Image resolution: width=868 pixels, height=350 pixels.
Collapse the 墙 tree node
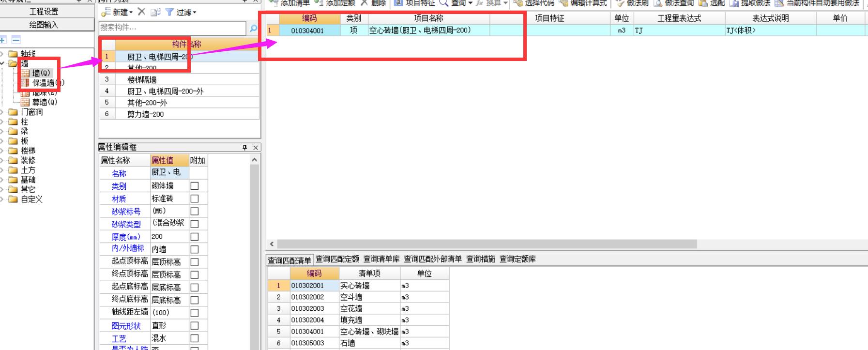pos(2,63)
